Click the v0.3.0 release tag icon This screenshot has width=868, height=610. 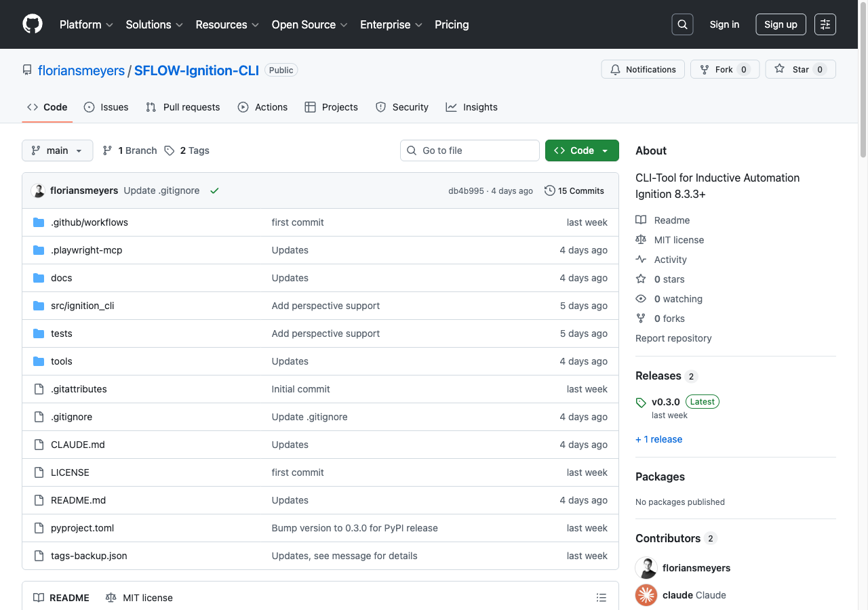coord(641,401)
